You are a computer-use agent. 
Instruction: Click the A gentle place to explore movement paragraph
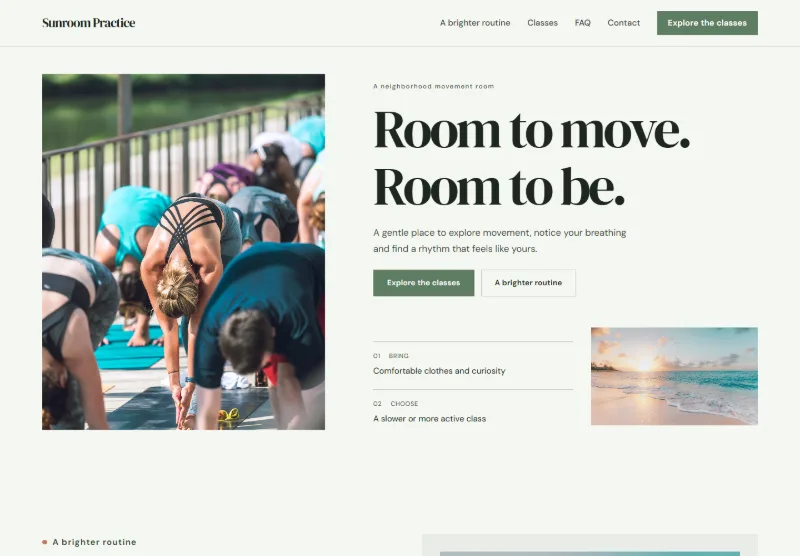click(x=499, y=241)
